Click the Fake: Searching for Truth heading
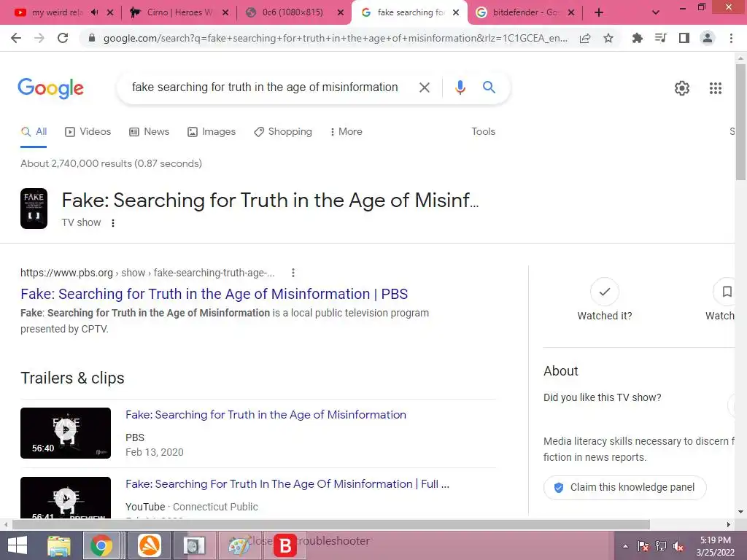The width and height of the screenshot is (747, 560). tap(270, 201)
